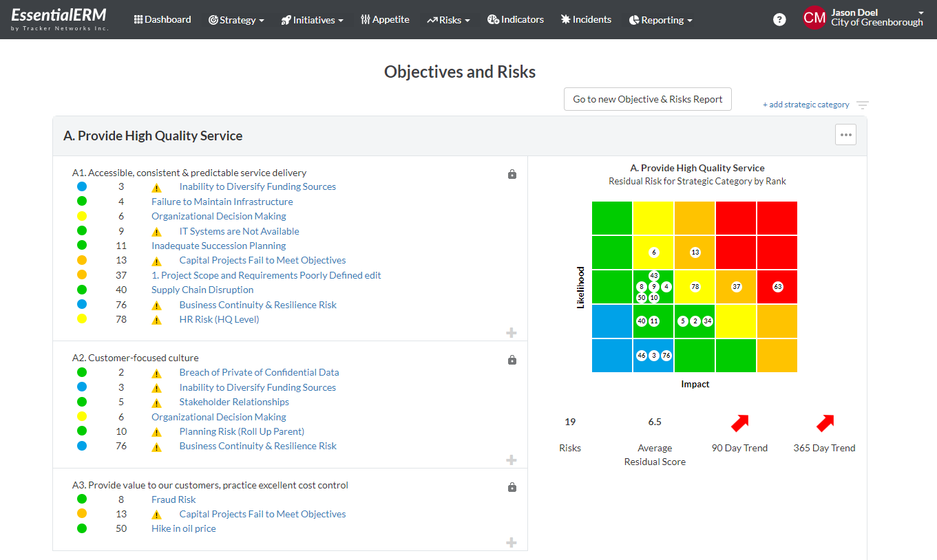Viewport: 937px width, 560px height.
Task: Open the options menu for Provide High Quality Service
Action: click(x=845, y=134)
